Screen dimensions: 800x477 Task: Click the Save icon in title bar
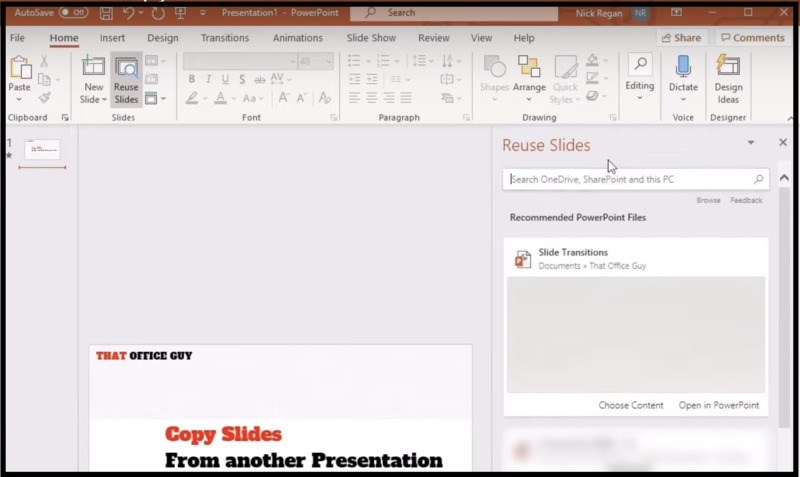(x=106, y=13)
